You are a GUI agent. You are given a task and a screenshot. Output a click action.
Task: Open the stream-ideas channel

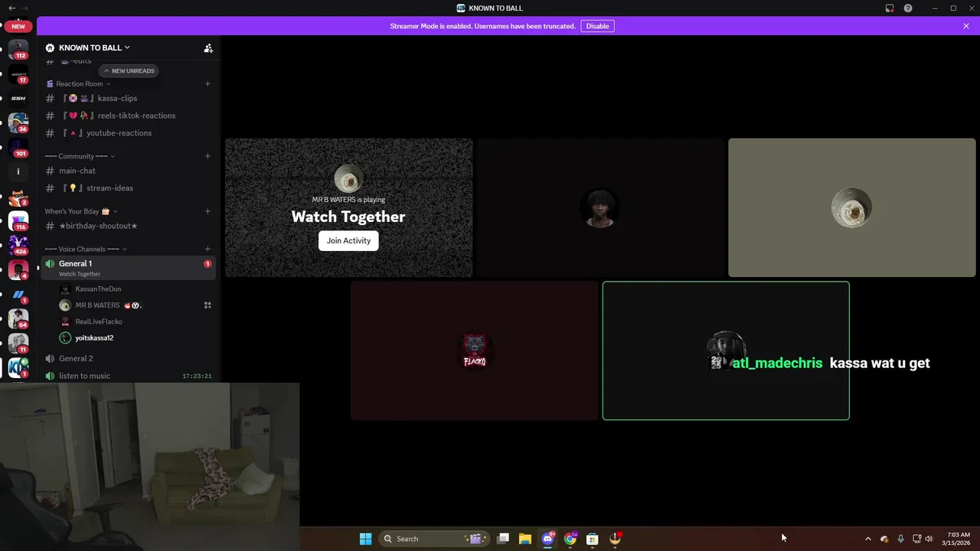pyautogui.click(x=129, y=188)
